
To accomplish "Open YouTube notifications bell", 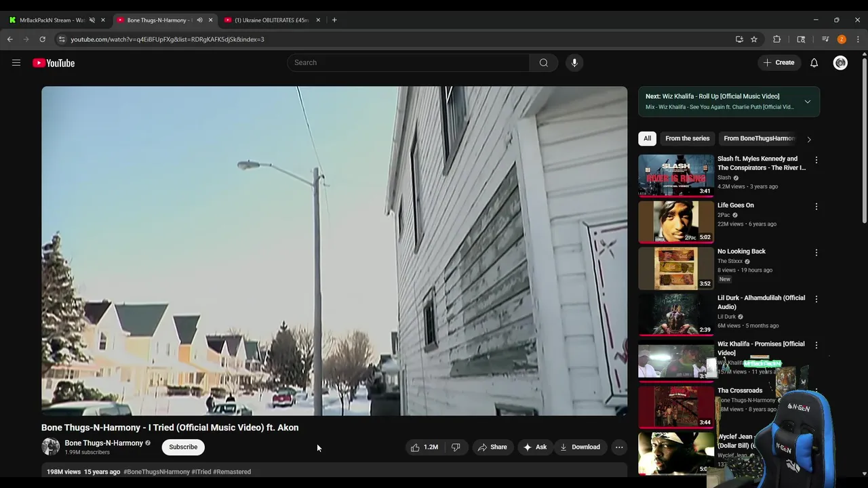I will click(814, 63).
